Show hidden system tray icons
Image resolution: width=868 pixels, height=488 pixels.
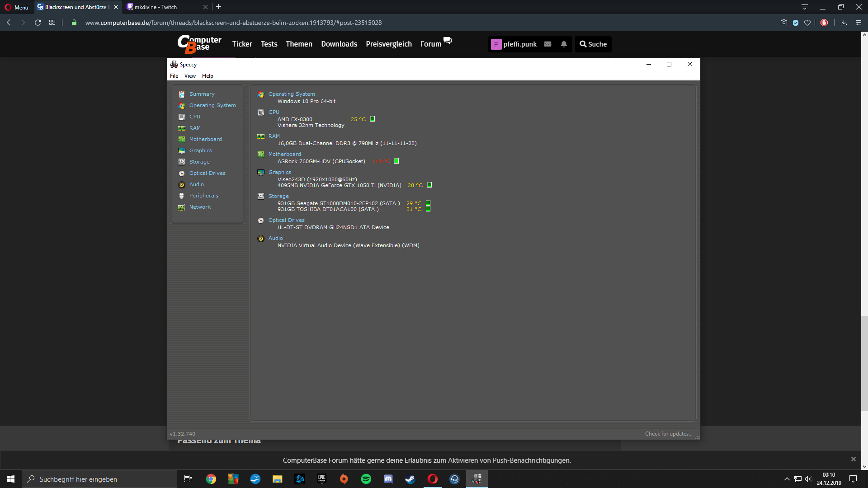787,479
